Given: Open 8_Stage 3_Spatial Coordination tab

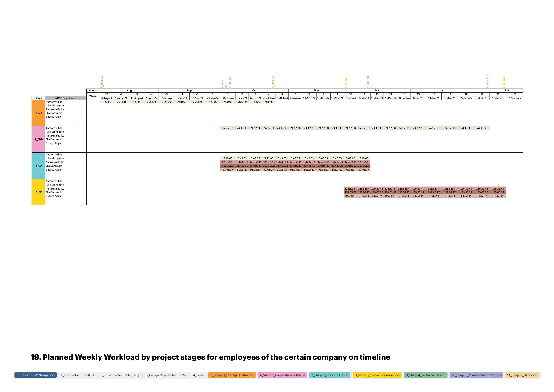Looking at the screenshot, I should tap(377, 375).
